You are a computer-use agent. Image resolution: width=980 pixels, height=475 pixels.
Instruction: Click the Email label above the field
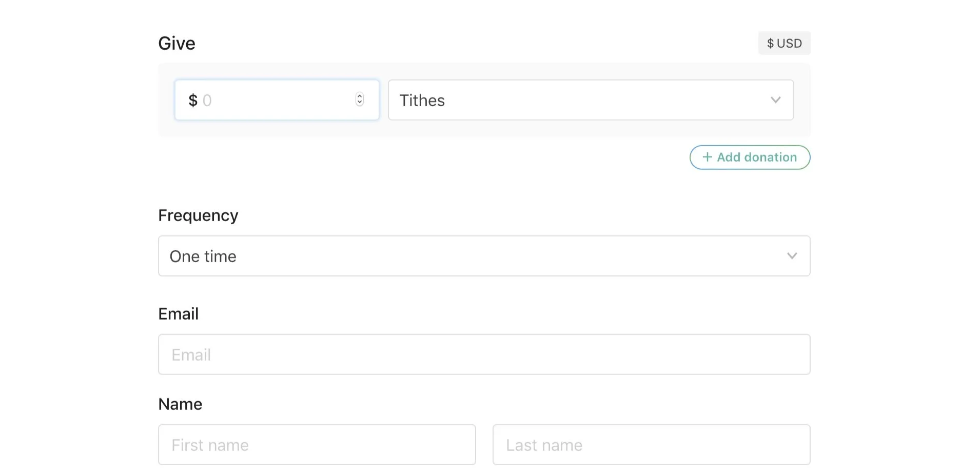[178, 314]
